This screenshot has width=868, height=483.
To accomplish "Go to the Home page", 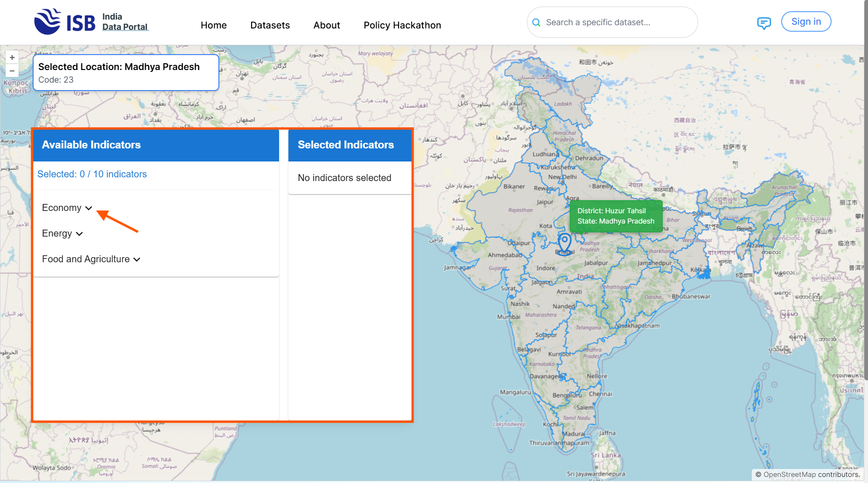I will coord(214,25).
